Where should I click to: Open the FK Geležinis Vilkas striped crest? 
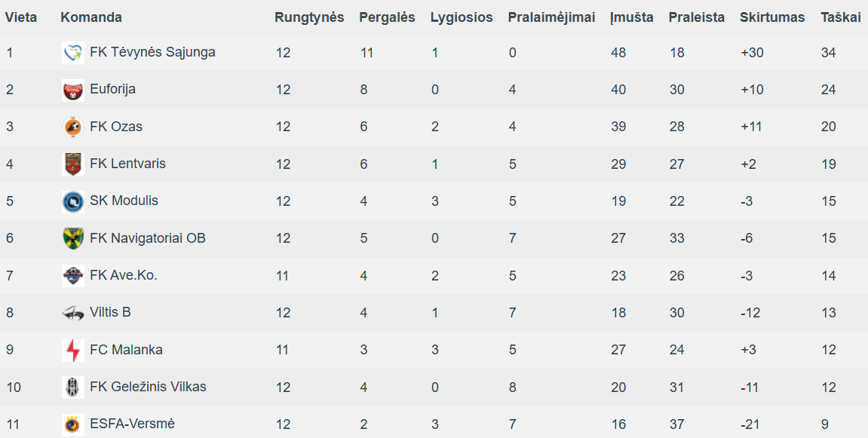point(73,387)
